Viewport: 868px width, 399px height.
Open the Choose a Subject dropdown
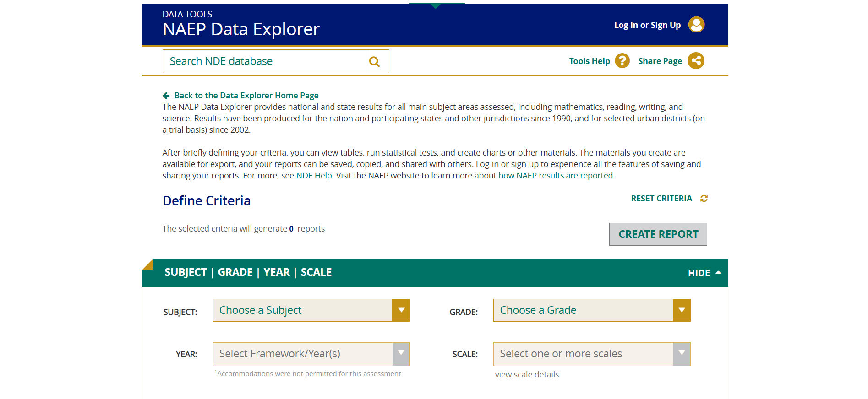click(x=311, y=310)
